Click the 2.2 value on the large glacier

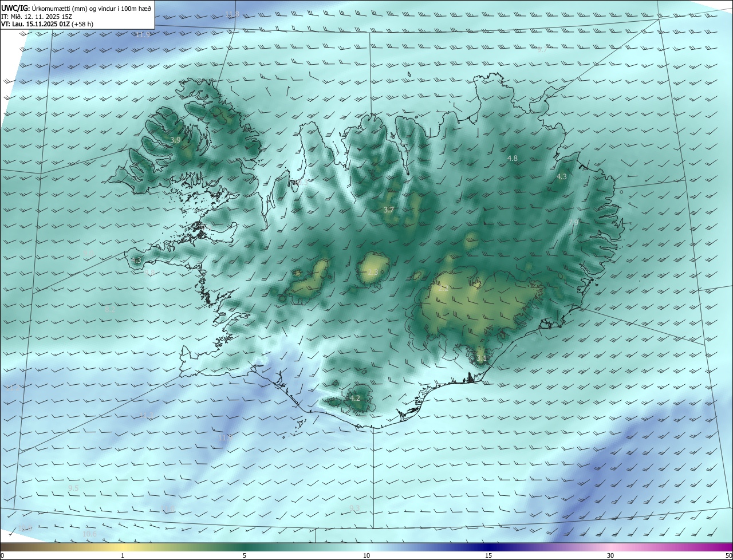443,289
